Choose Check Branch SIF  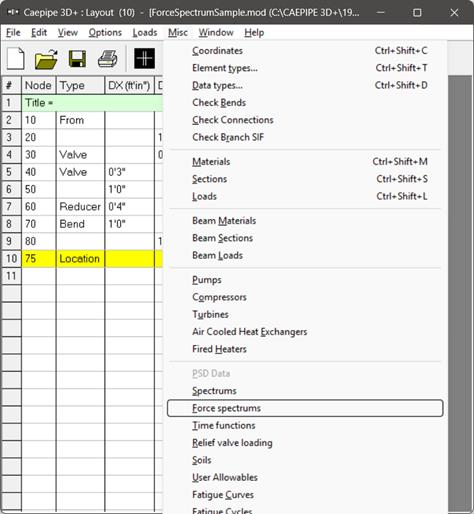[x=305, y=137]
